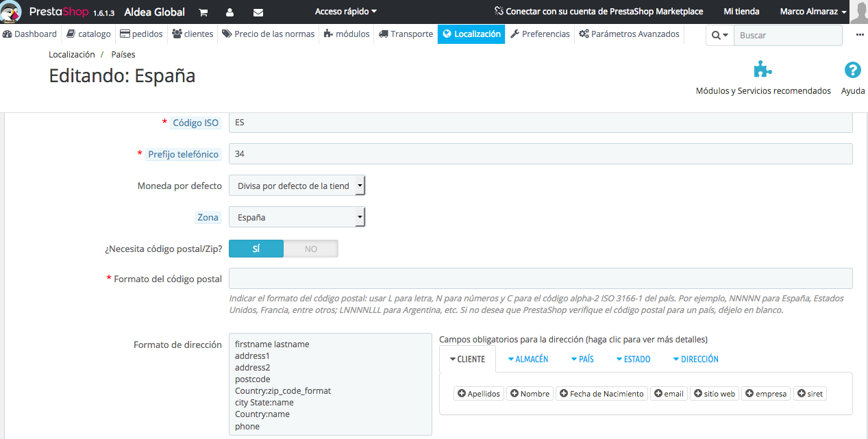Open pedidos menu
This screenshot has width=868, height=439.
tap(141, 34)
